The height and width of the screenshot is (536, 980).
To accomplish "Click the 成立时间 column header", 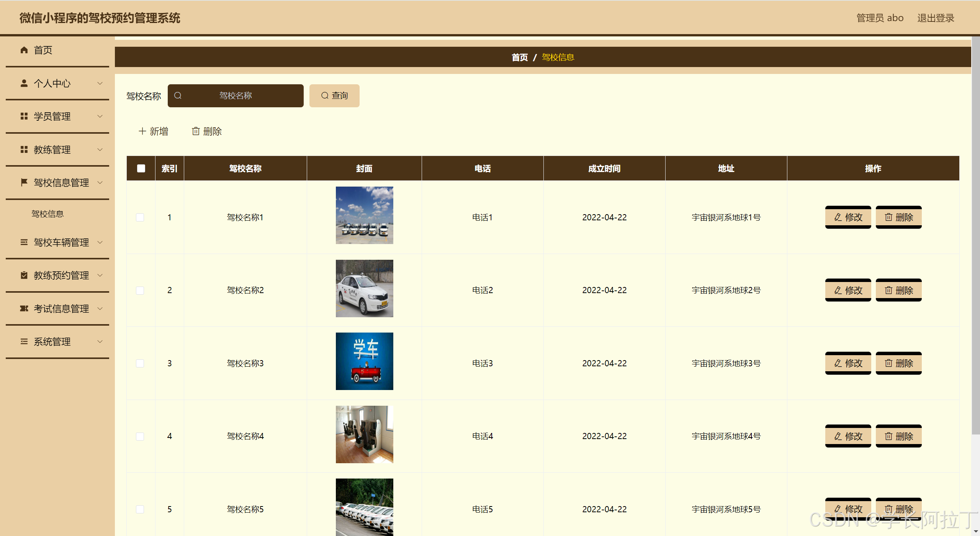I will pyautogui.click(x=604, y=168).
